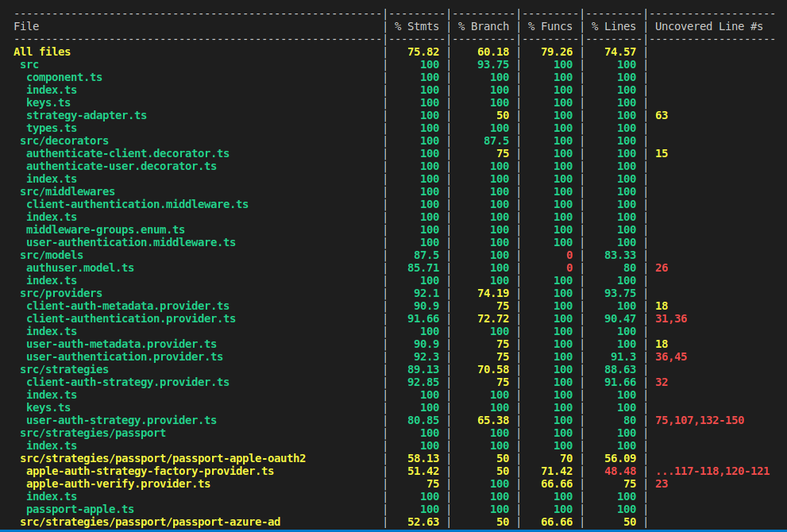Click src/providers branch value 74.19
The height and width of the screenshot is (532, 787).
pos(493,293)
